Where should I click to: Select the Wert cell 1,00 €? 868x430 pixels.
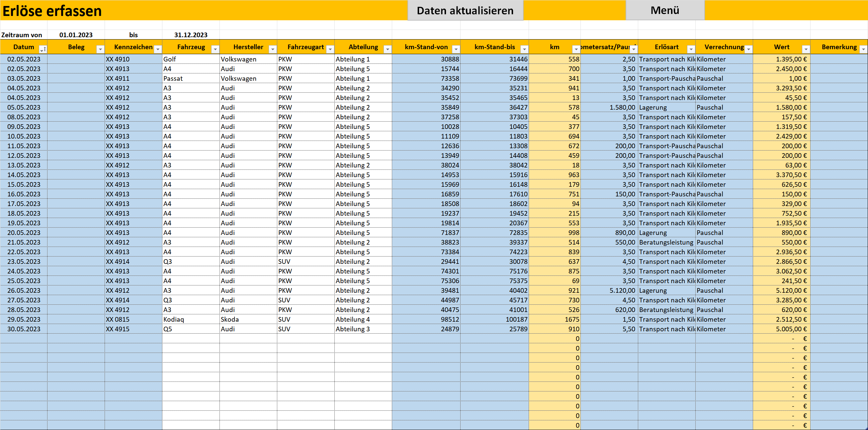pyautogui.click(x=781, y=78)
